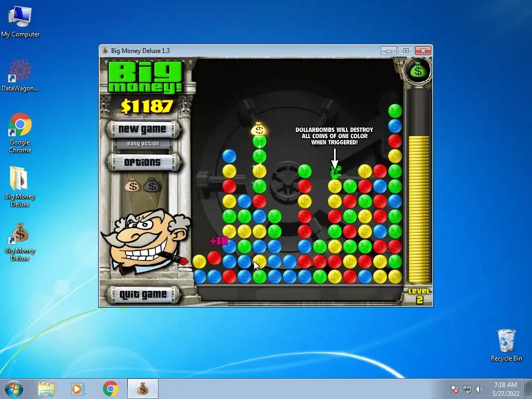This screenshot has height=399, width=532.
Task: Open Windows Explorer from the taskbar
Action: (x=46, y=389)
